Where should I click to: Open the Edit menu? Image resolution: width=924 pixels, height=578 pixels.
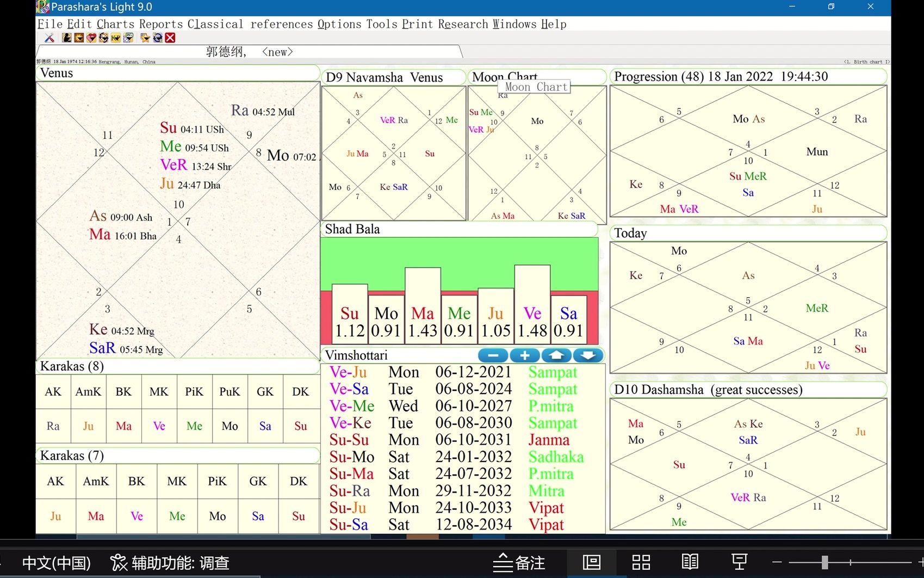click(x=79, y=24)
